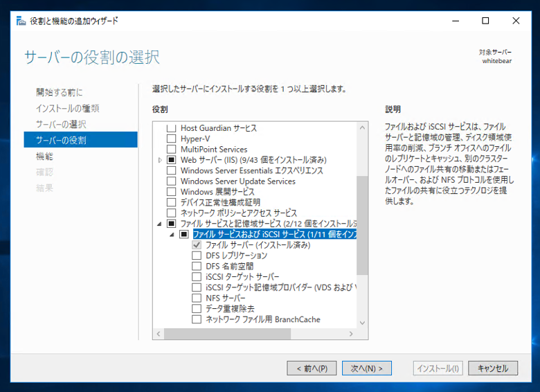Maximize the wizard window
Viewport: 540px width, 392px height.
pos(485,21)
